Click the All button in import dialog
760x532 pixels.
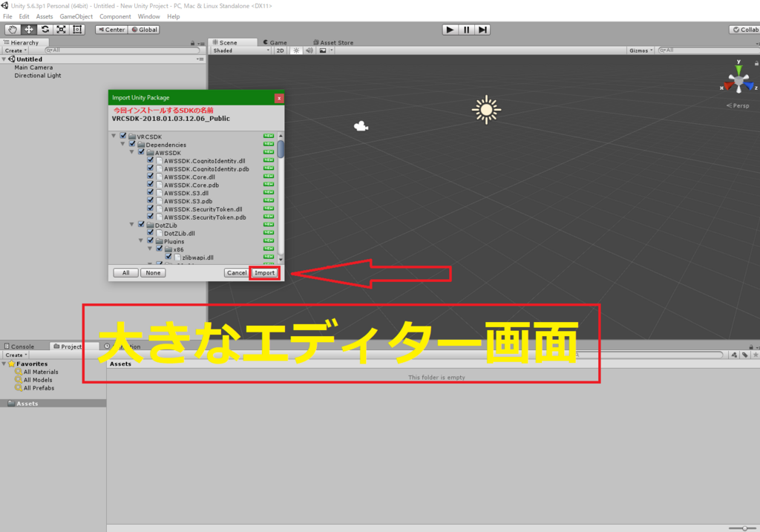tap(126, 273)
